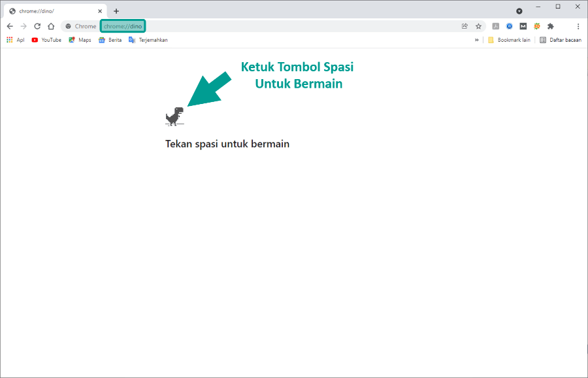Open the Berita bookmark
The width and height of the screenshot is (588, 378).
coord(110,40)
